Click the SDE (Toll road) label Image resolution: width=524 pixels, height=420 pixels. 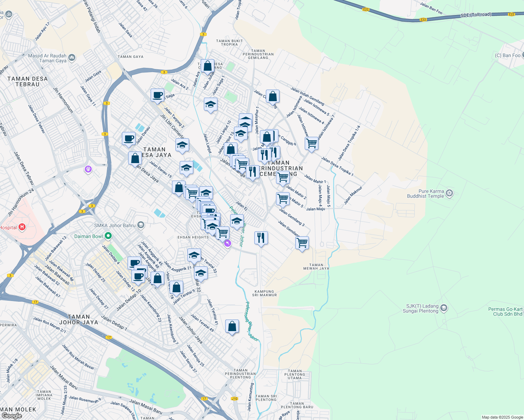tap(476, 15)
